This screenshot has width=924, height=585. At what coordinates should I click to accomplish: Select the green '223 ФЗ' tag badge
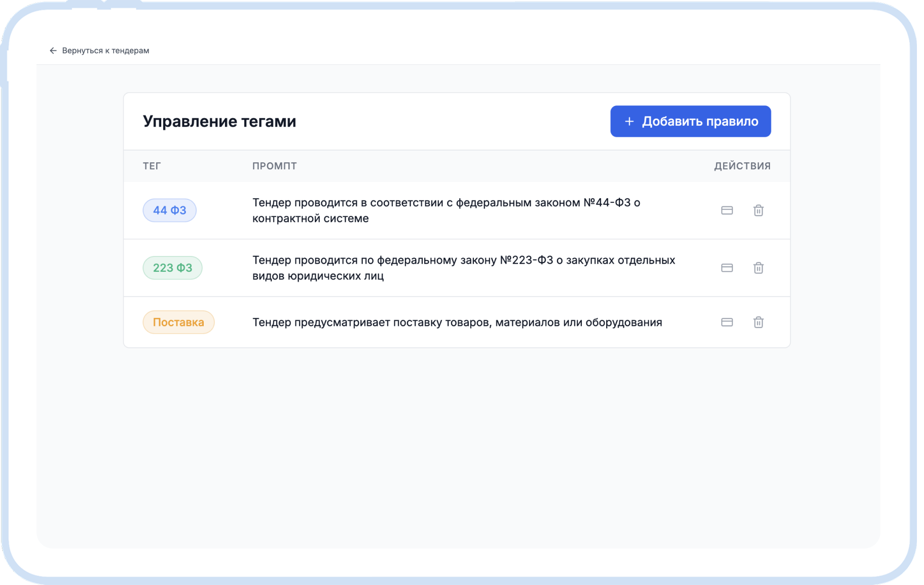click(x=172, y=268)
